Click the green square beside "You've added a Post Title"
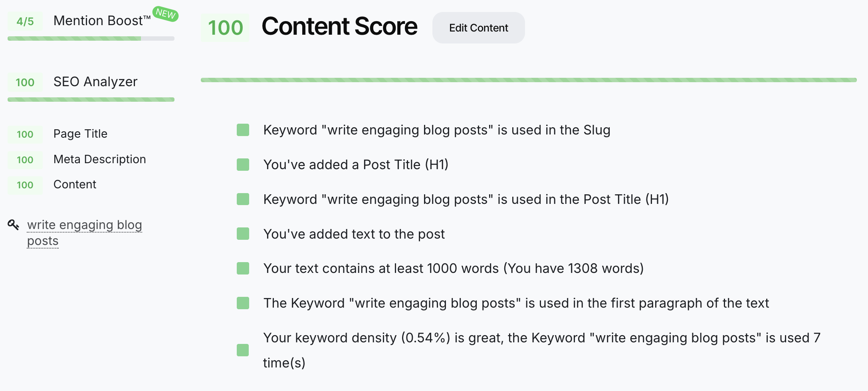Viewport: 868px width, 391px height. coord(243,164)
